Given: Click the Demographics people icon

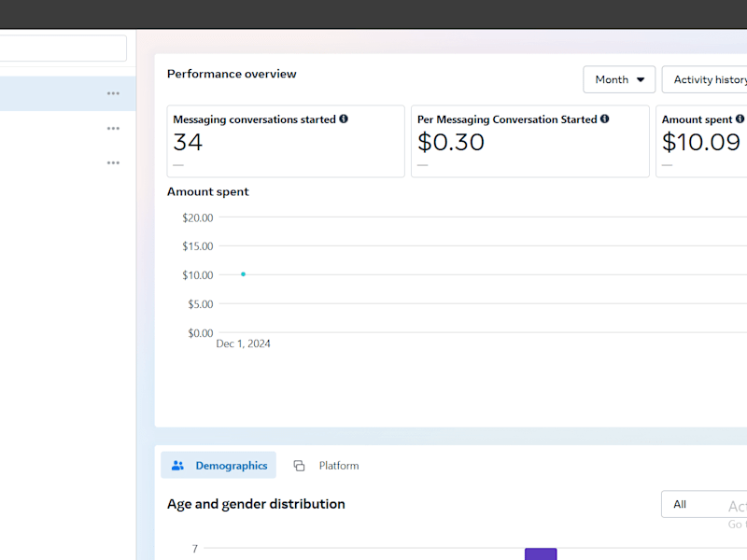Looking at the screenshot, I should [x=177, y=465].
